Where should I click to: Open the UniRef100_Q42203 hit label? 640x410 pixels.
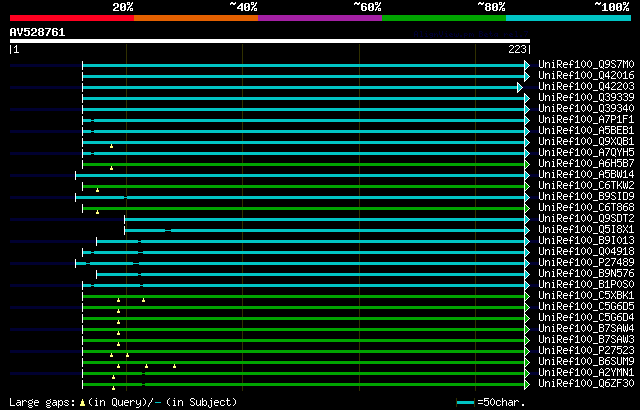[586, 86]
